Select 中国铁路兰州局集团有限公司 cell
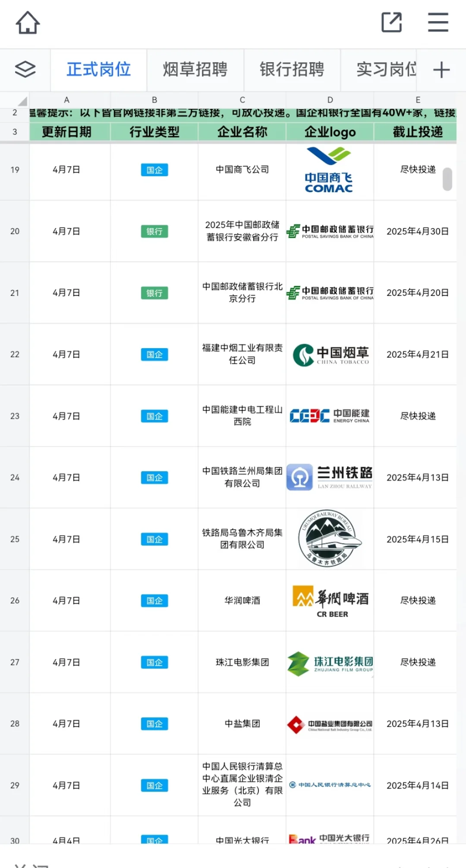 [x=242, y=477]
